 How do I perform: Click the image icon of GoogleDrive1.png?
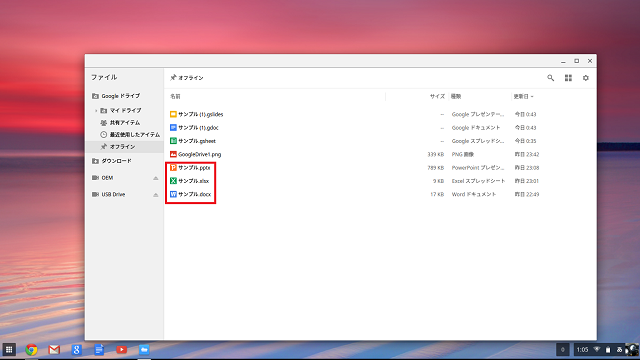click(173, 154)
